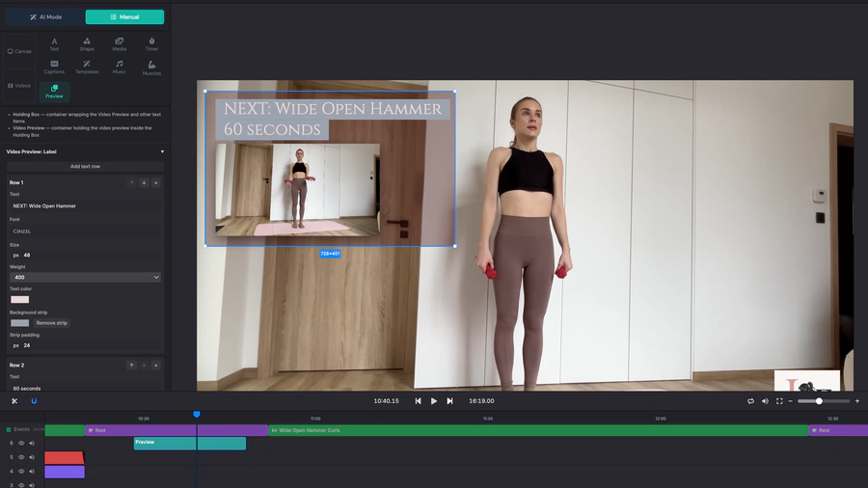Click the font Size input field
This screenshot has width=868, height=488.
coord(85,255)
